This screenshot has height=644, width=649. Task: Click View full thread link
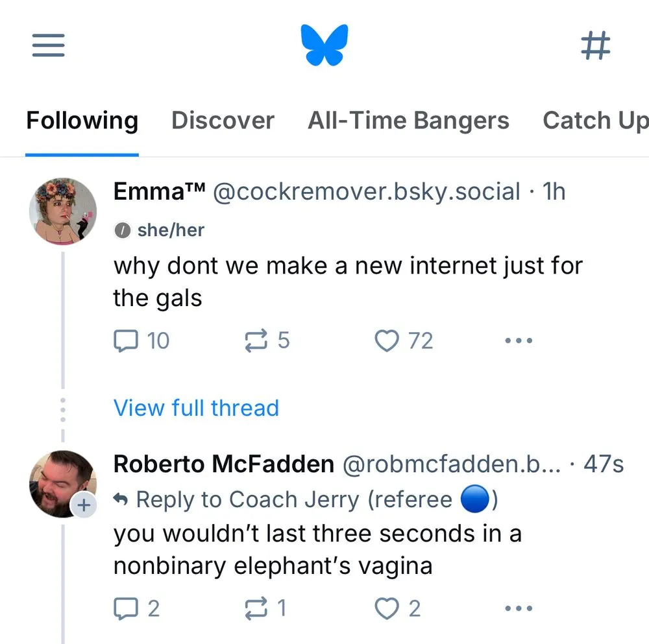coord(196,408)
